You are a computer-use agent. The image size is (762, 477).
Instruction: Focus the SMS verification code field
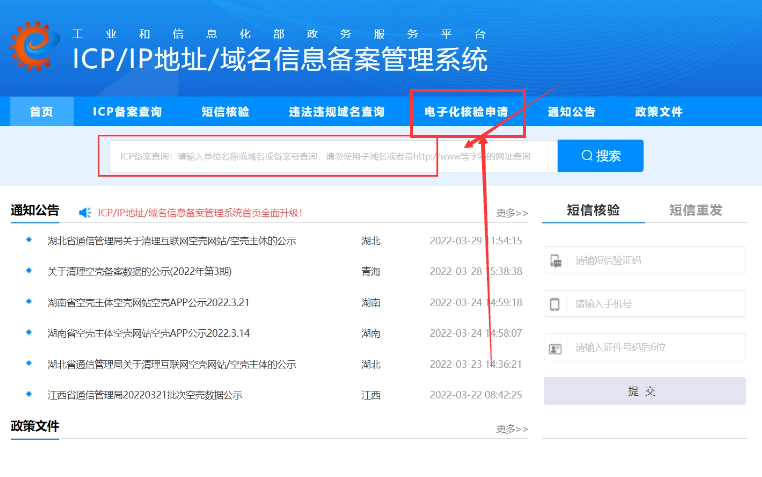point(645,260)
